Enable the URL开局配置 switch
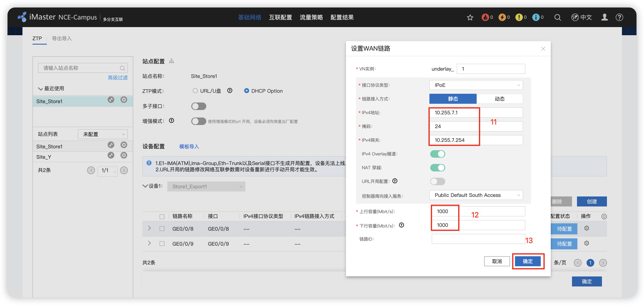 pos(438,181)
